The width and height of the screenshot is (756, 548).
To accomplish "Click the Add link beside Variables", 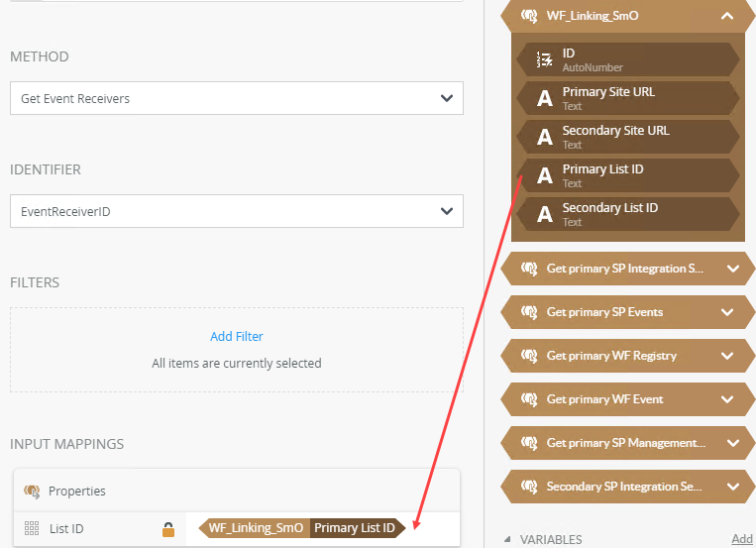I will (741, 539).
